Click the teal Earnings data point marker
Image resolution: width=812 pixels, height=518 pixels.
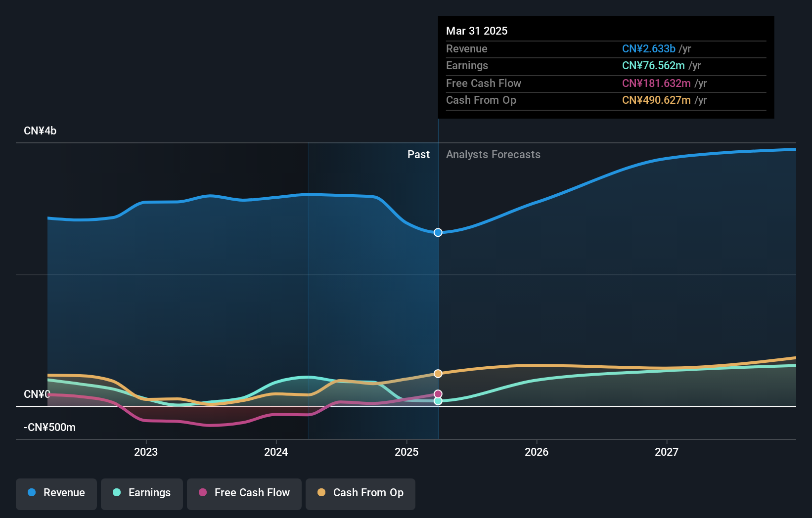click(x=438, y=401)
